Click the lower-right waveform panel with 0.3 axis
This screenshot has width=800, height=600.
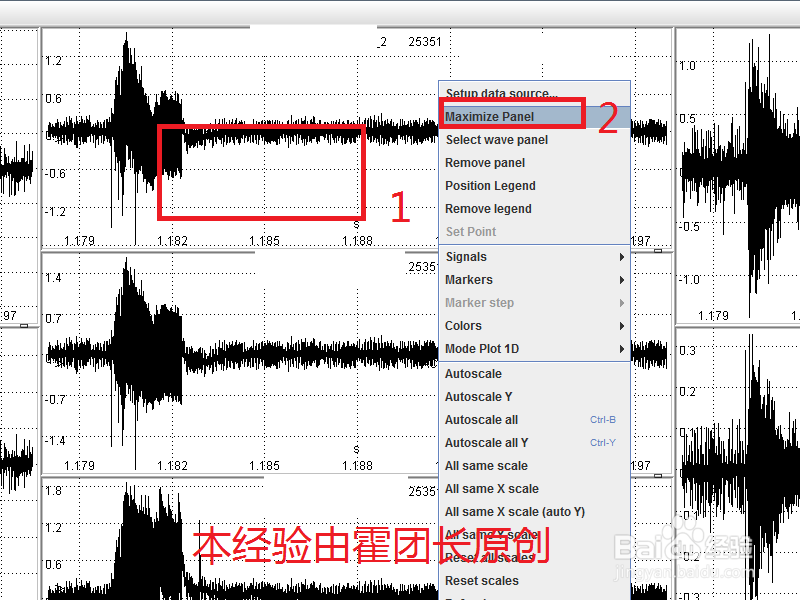point(738,464)
